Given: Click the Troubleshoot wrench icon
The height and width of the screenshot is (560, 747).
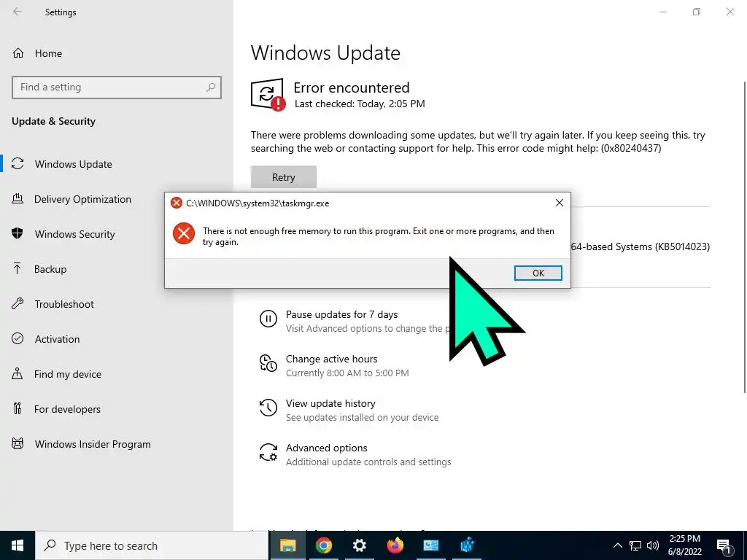Looking at the screenshot, I should pos(18,303).
